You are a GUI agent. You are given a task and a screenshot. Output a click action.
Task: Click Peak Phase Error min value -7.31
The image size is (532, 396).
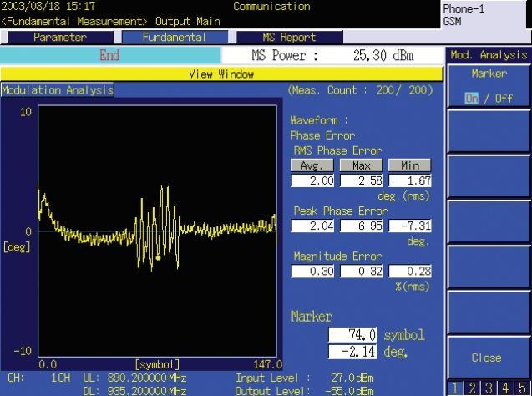(x=410, y=226)
